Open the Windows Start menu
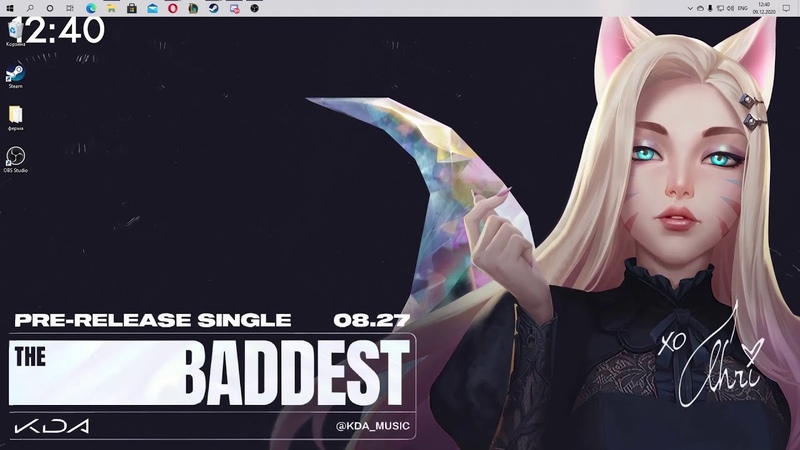This screenshot has height=450, width=800. pos(8,8)
